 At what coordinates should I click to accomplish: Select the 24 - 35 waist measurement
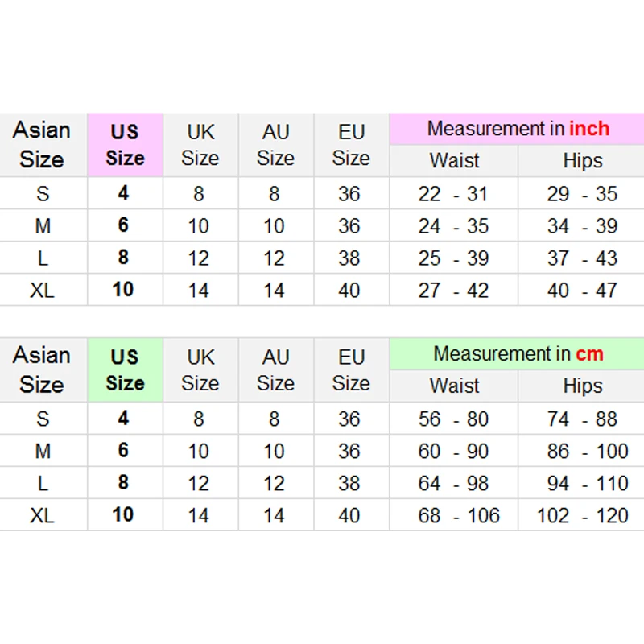pos(453,226)
